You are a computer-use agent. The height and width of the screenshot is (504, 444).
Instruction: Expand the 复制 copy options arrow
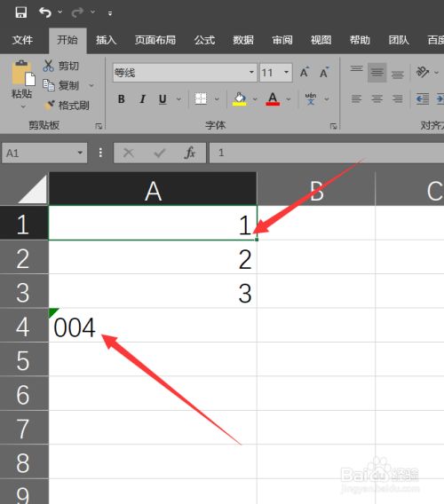[x=91, y=85]
